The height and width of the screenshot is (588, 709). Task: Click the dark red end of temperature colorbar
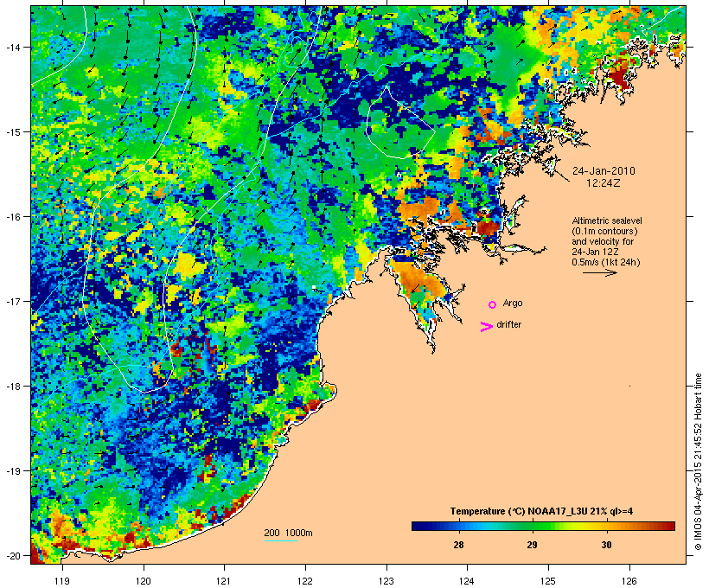pos(671,526)
